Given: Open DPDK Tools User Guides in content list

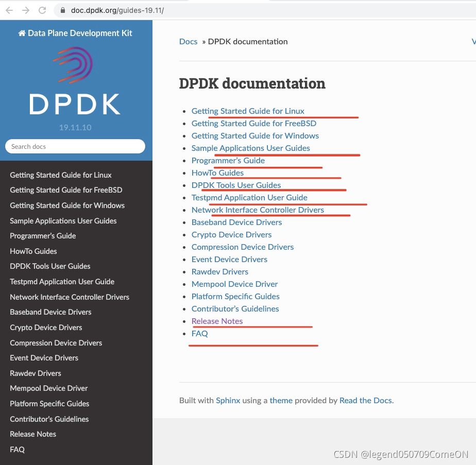Looking at the screenshot, I should pos(236,185).
